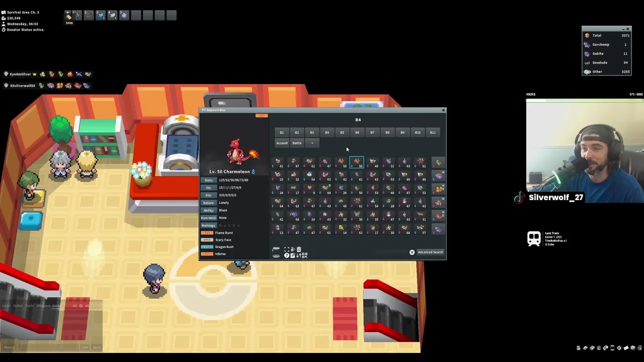Add a new box with plus tab
644x362 pixels.
(x=312, y=143)
